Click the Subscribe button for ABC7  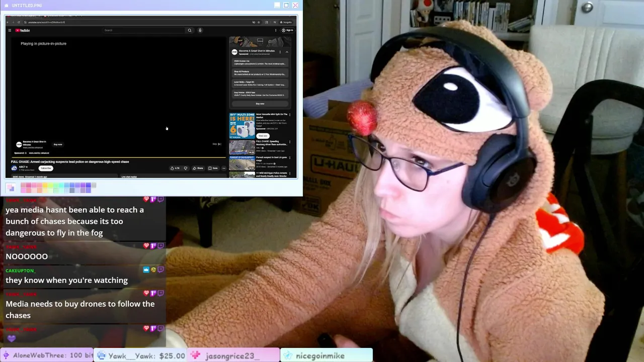(46, 168)
